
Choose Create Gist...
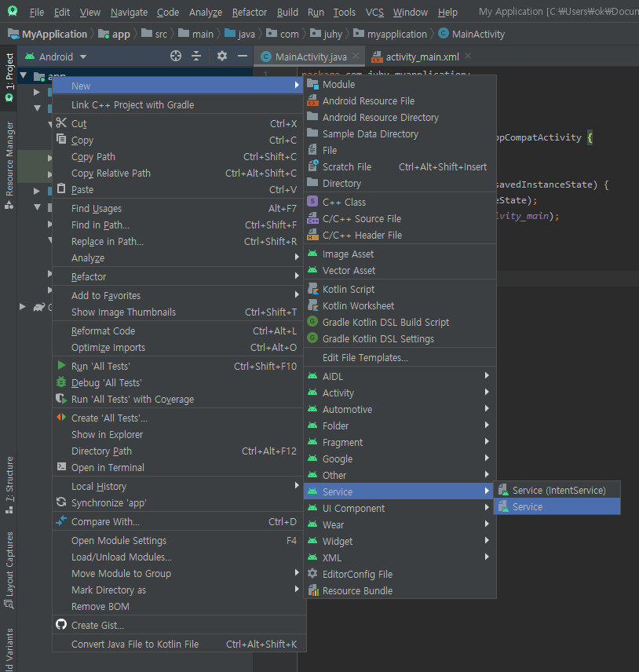click(x=179, y=625)
